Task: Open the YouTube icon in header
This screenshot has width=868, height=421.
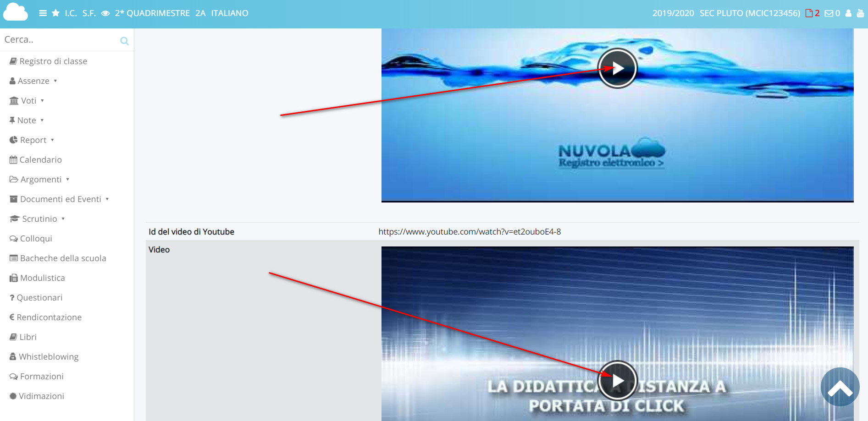Action: (x=860, y=13)
